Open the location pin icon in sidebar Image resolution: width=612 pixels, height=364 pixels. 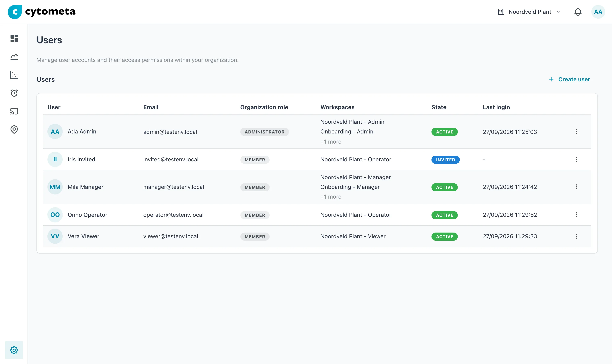click(14, 129)
